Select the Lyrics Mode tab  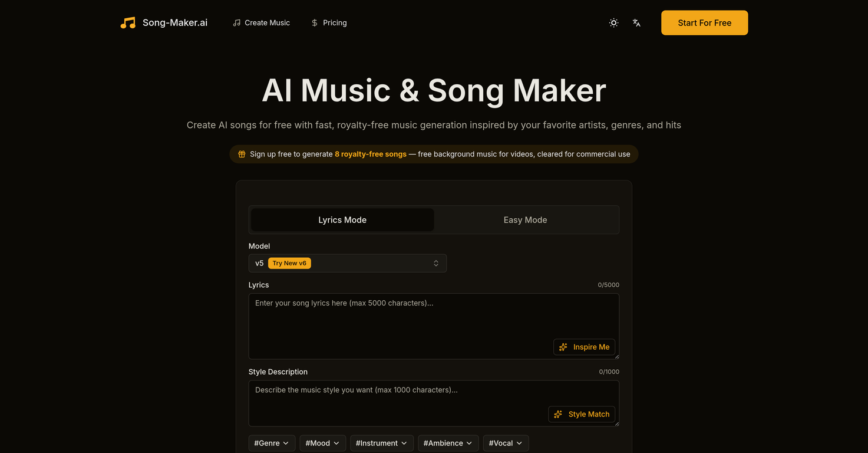click(342, 219)
